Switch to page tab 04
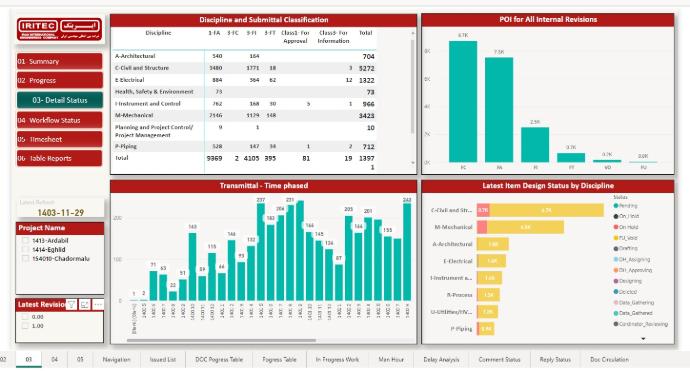Image resolution: width=690 pixels, height=371 pixels. (55, 360)
